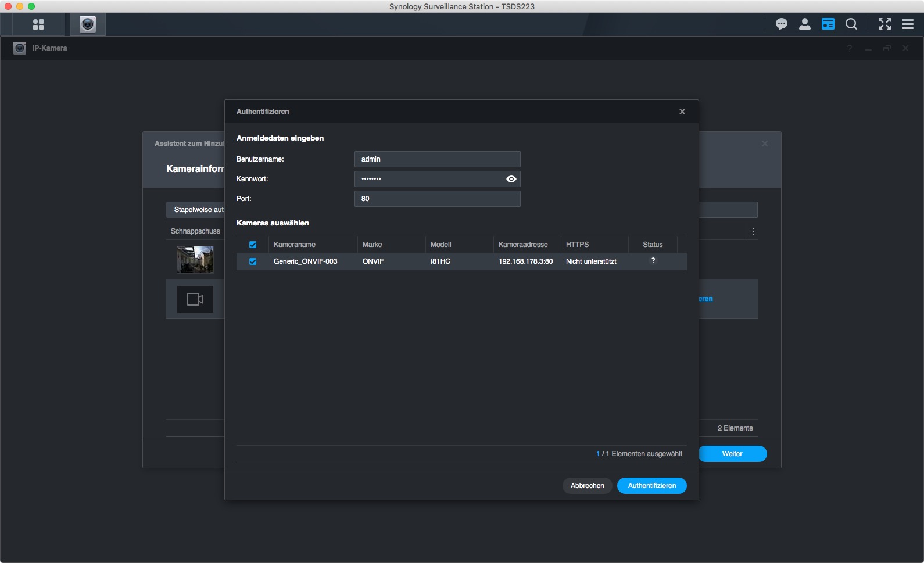Open the three-dot options menu in the wizard
This screenshot has width=924, height=563.
tap(753, 231)
